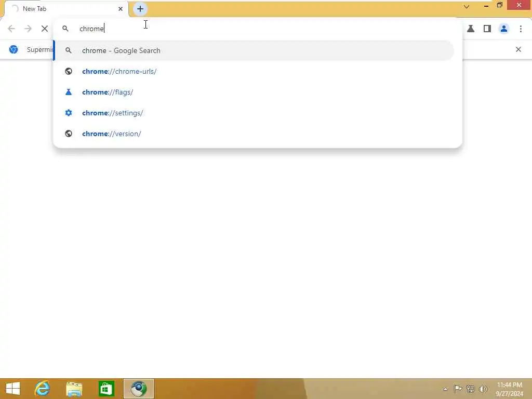This screenshot has height=399, width=532.
Task: Open File Explorer from taskbar
Action: [x=74, y=389]
